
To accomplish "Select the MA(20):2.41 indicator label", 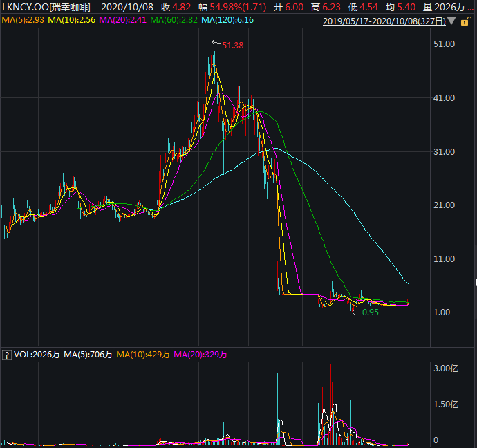I will [122, 20].
